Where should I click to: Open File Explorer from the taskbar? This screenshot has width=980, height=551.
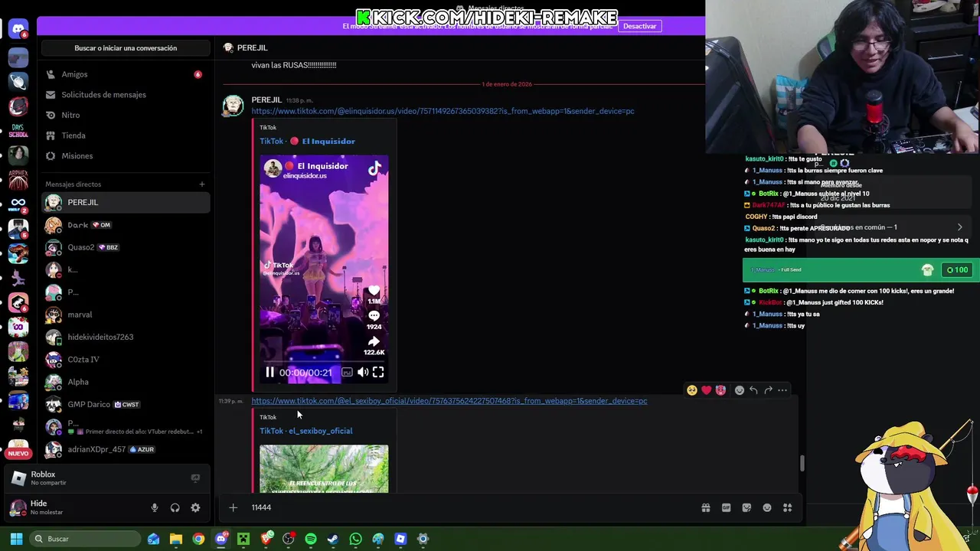(x=176, y=539)
